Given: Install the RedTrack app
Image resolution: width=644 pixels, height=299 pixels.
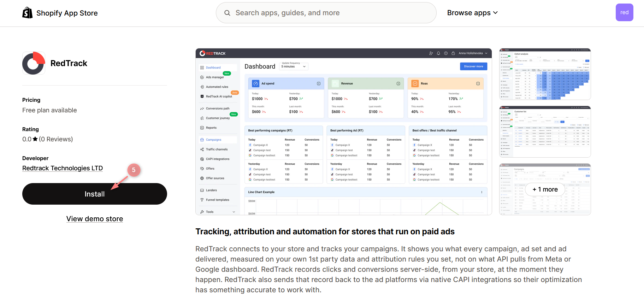Looking at the screenshot, I should point(95,194).
